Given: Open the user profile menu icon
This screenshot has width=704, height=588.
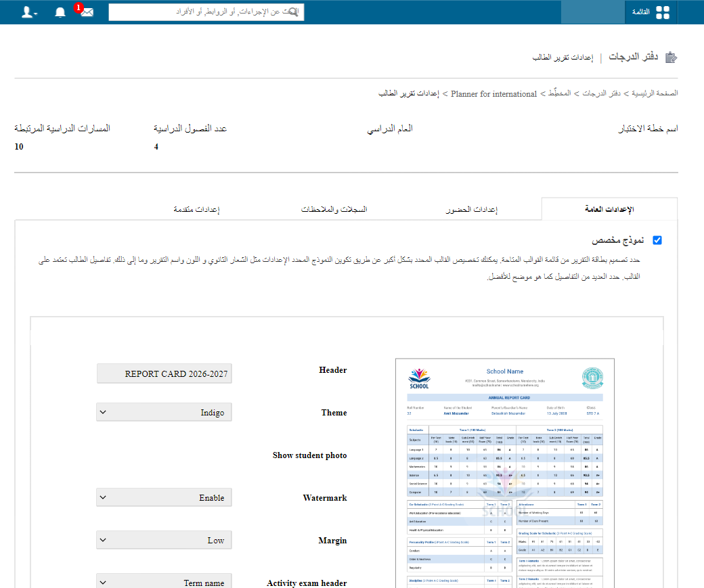Looking at the screenshot, I should point(29,12).
